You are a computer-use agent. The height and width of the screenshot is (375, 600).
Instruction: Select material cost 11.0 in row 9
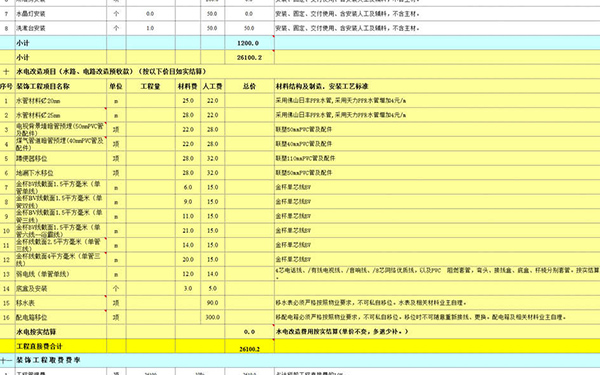pos(188,216)
